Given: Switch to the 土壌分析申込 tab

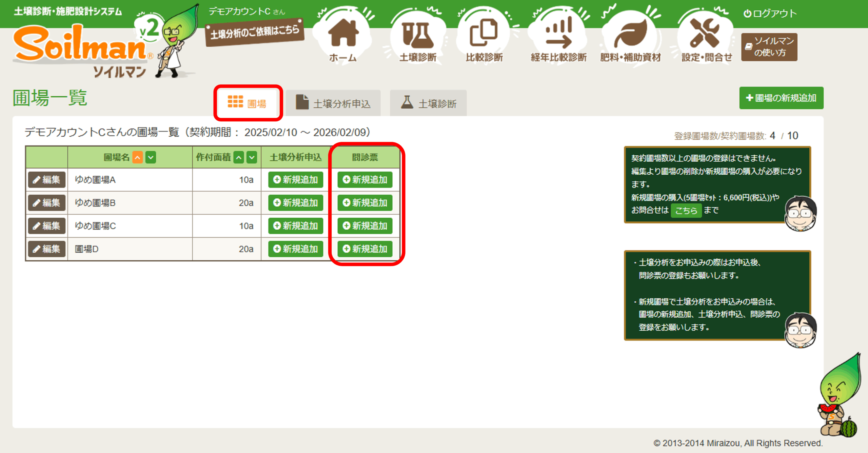Looking at the screenshot, I should 333,103.
